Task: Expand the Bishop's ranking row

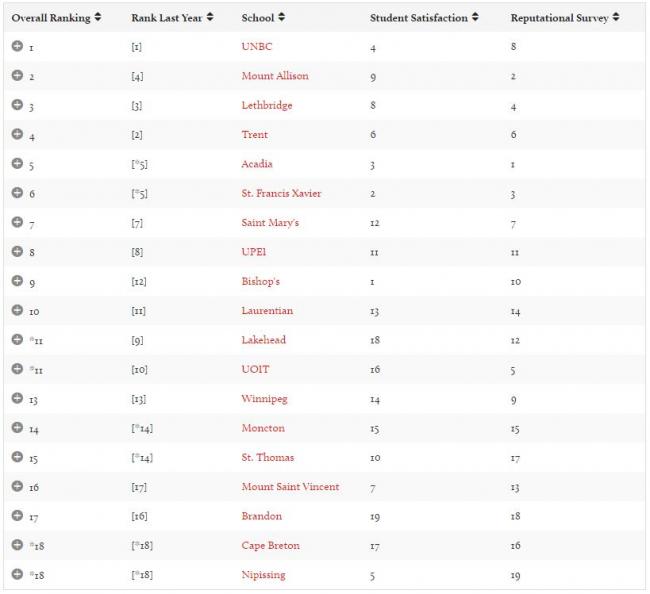Action: pyautogui.click(x=17, y=281)
